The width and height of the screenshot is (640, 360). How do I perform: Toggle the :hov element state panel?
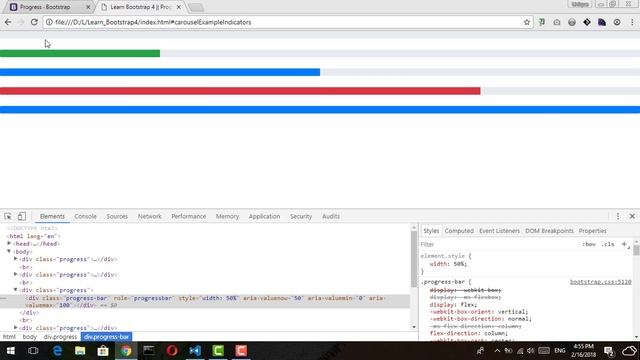coord(589,244)
